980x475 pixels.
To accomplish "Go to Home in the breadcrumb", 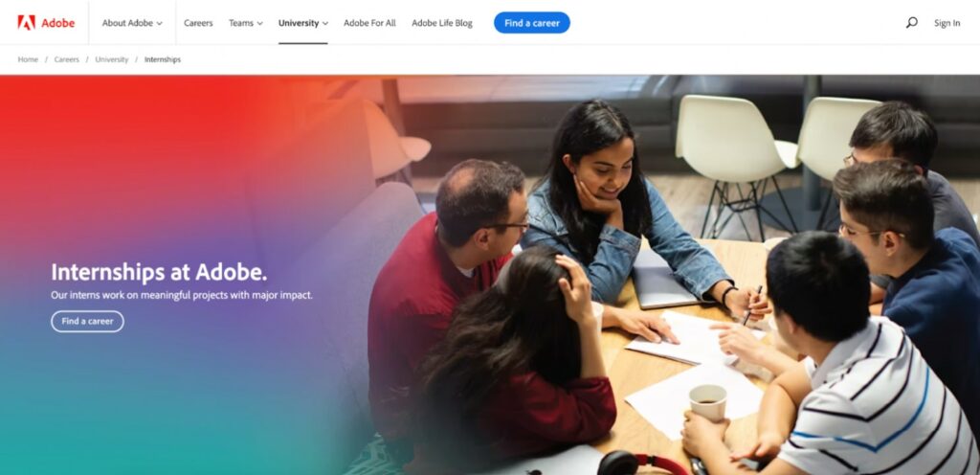I will (28, 59).
